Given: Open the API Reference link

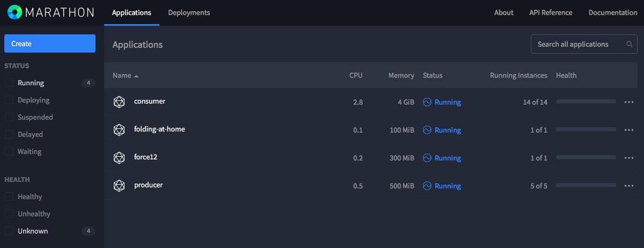Looking at the screenshot, I should (x=551, y=12).
